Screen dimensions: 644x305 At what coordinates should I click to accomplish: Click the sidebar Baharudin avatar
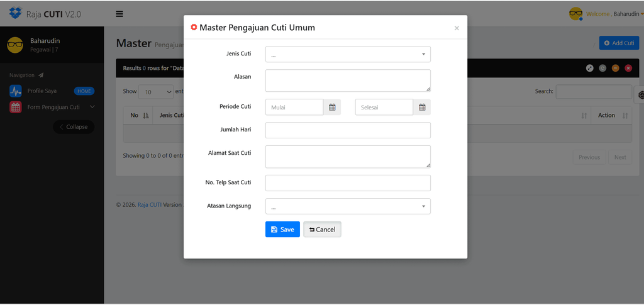tap(15, 45)
